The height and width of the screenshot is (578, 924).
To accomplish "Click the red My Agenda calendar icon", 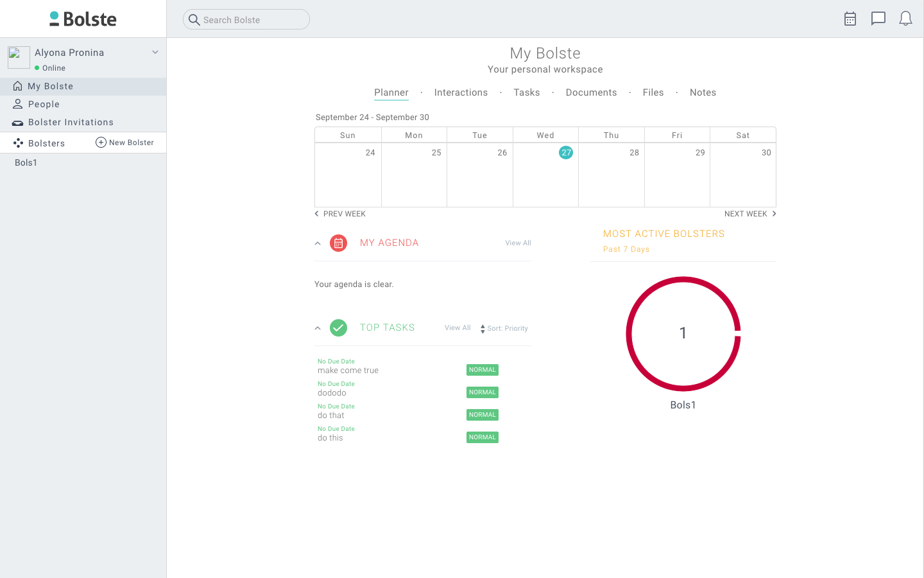I will (338, 243).
